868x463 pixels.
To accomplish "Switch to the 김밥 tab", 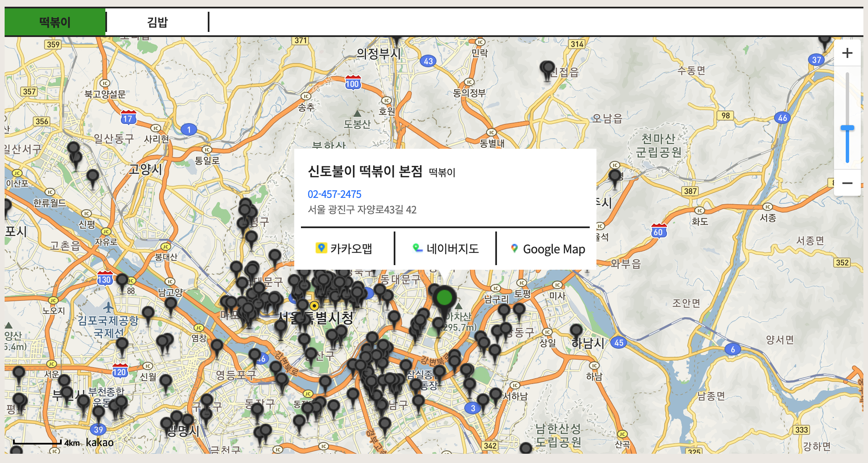I will click(x=157, y=22).
